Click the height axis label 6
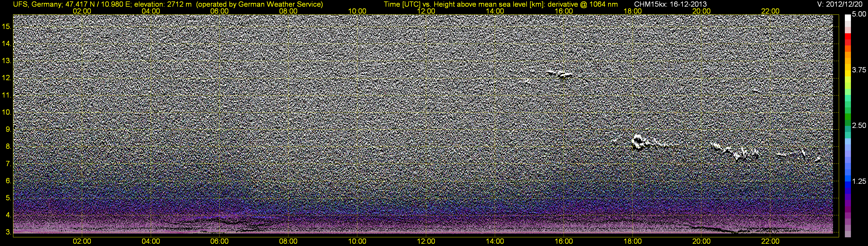 tap(8, 181)
